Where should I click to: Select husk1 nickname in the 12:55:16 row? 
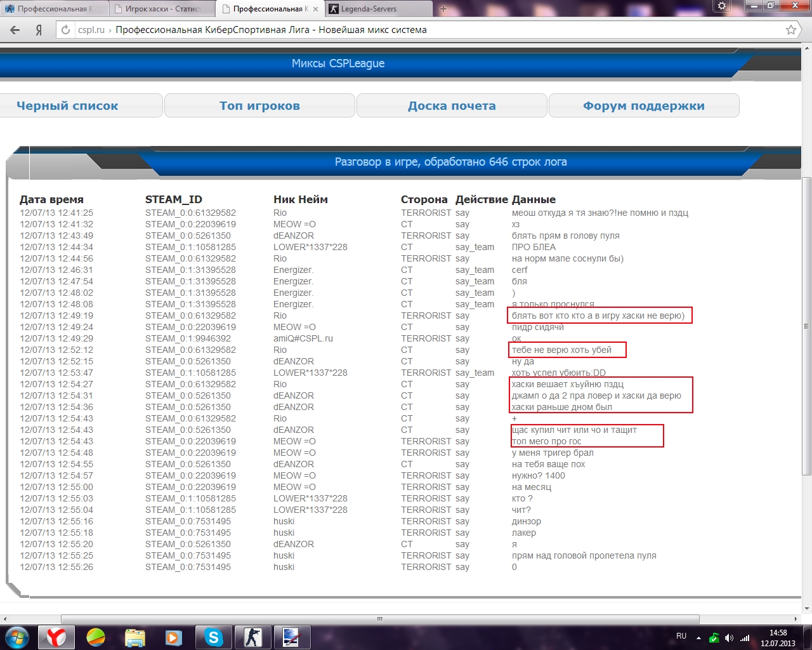284,521
